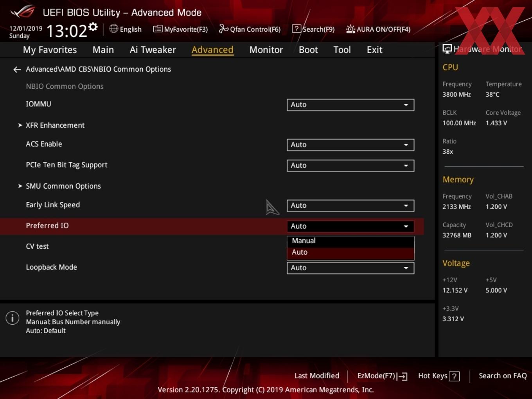532x399 pixels.
Task: Click the BCLK 100.00 MHz value
Action: click(x=459, y=123)
